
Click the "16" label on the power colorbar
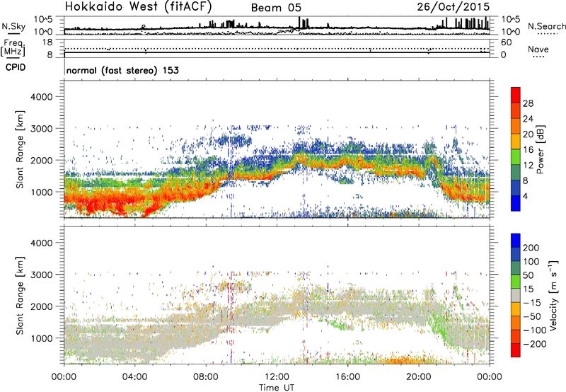(x=528, y=150)
